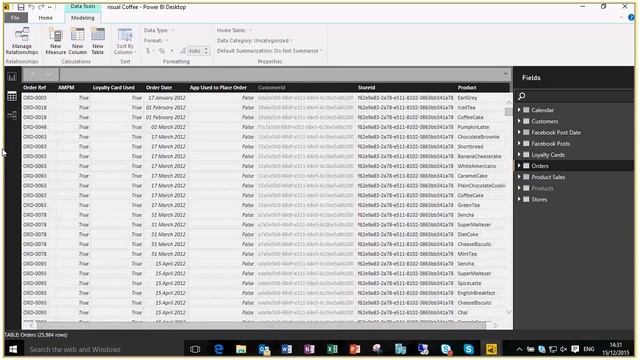Open the Help question mark icon
The image size is (640, 360).
631,18
